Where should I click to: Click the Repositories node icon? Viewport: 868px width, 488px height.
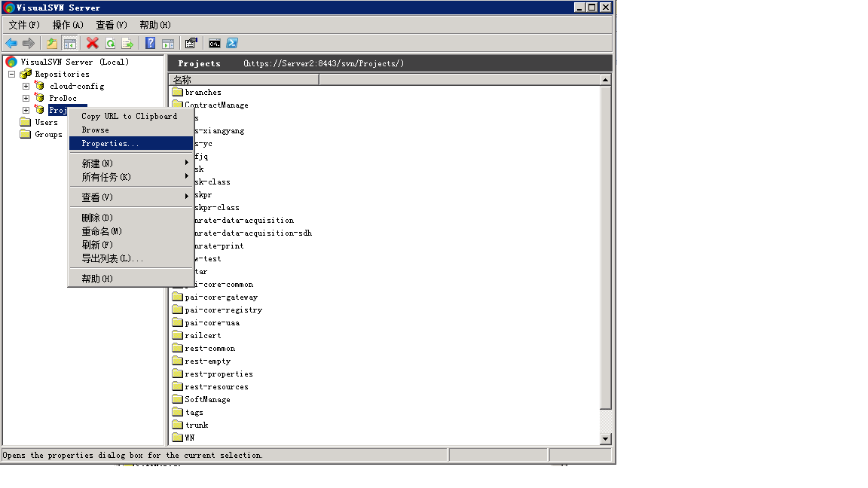pyautogui.click(x=26, y=74)
